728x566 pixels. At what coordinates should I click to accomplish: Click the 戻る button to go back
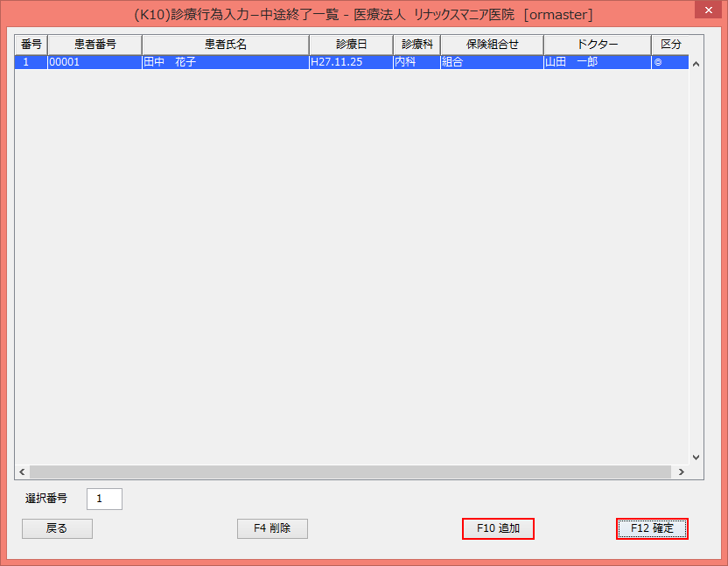[x=56, y=528]
